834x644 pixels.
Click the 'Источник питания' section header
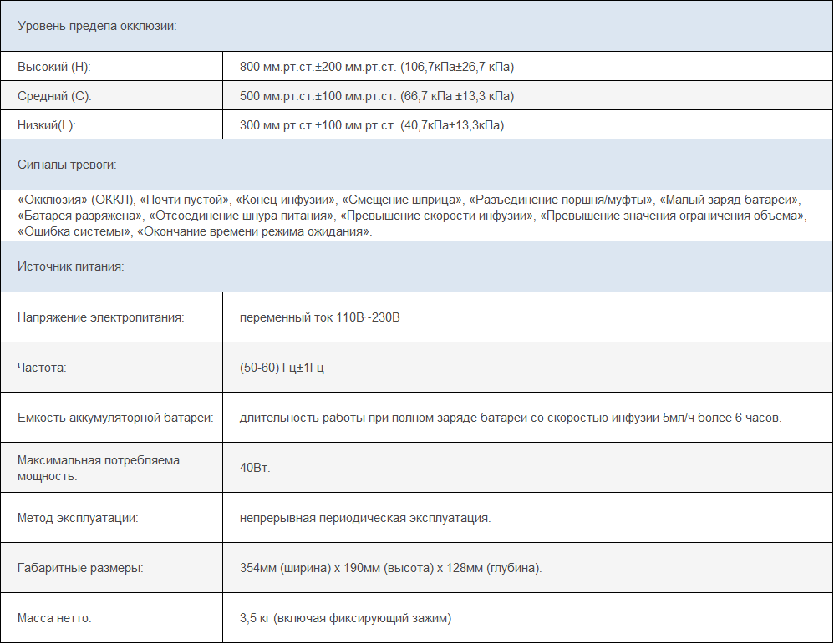click(x=71, y=267)
